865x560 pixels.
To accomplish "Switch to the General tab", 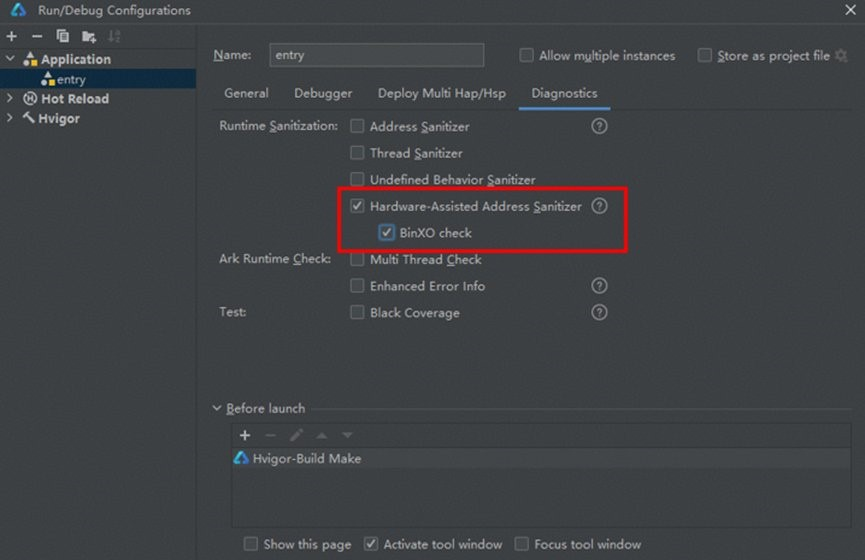I will tap(246, 93).
